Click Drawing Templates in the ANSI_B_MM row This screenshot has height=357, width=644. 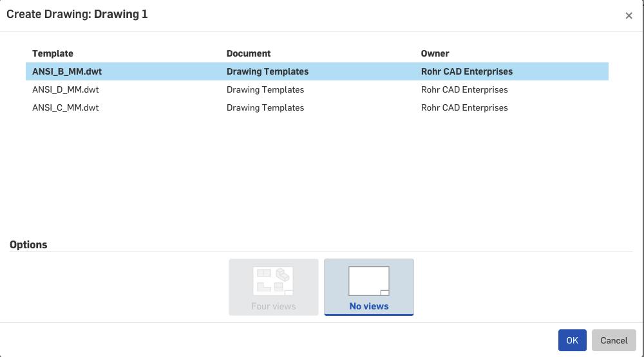(x=267, y=71)
